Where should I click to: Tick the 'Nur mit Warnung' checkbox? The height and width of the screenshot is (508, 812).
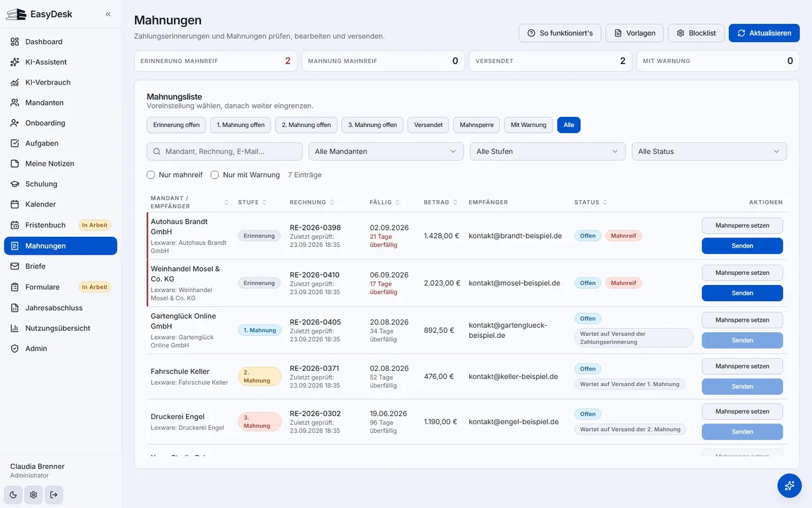click(215, 175)
